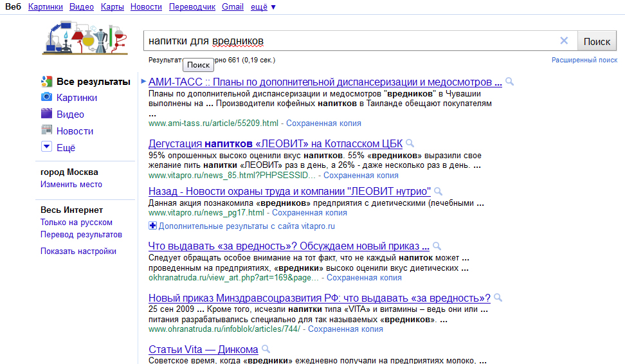The image size is (625, 364).
Task: Clear the search query with X icon
Action: coord(564,41)
